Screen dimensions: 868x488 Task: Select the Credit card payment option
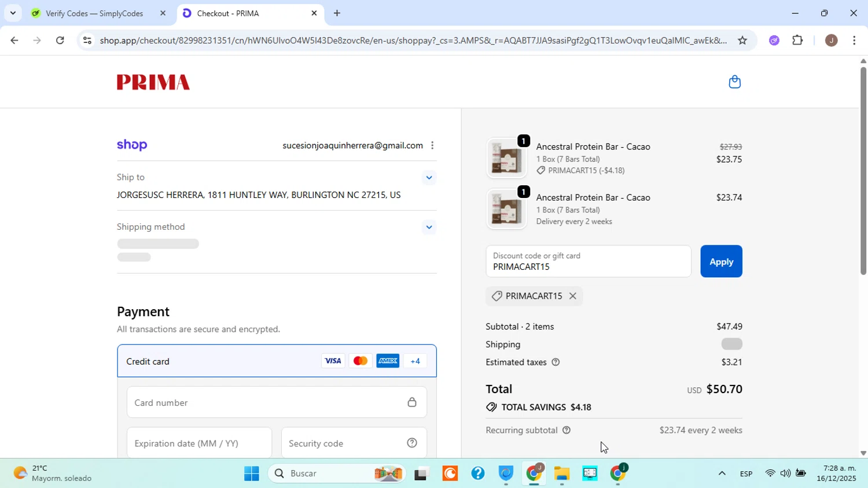(277, 361)
